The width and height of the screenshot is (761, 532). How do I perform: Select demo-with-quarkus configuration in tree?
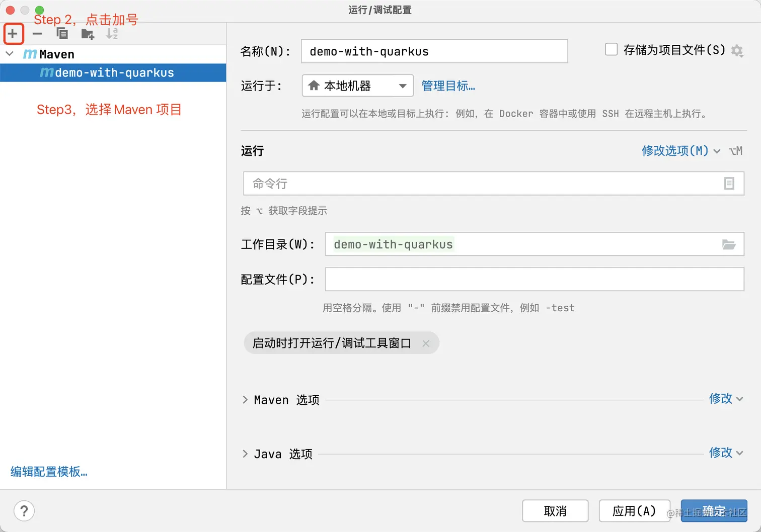click(113, 73)
